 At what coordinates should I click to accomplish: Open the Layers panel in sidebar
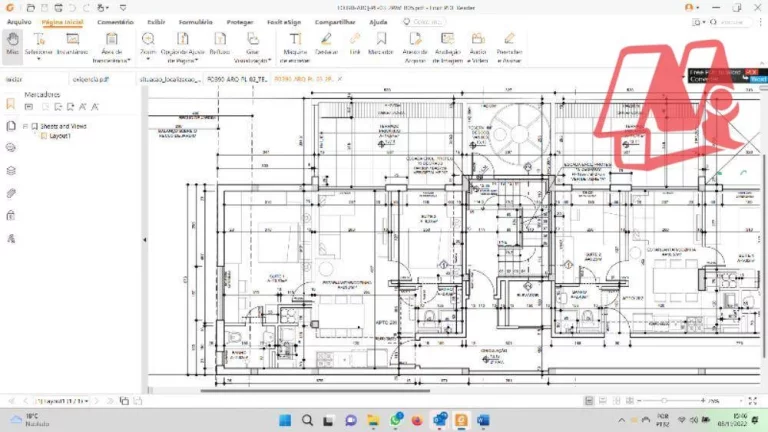(11, 170)
